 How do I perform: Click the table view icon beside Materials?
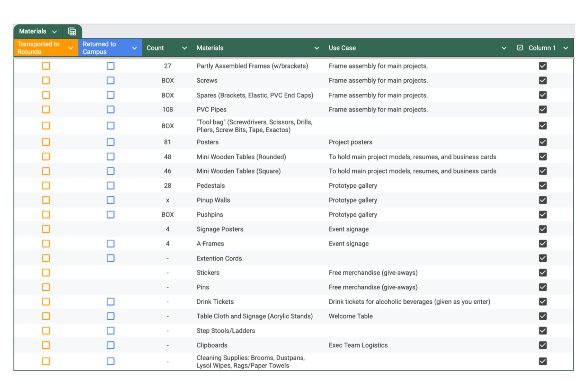(72, 32)
